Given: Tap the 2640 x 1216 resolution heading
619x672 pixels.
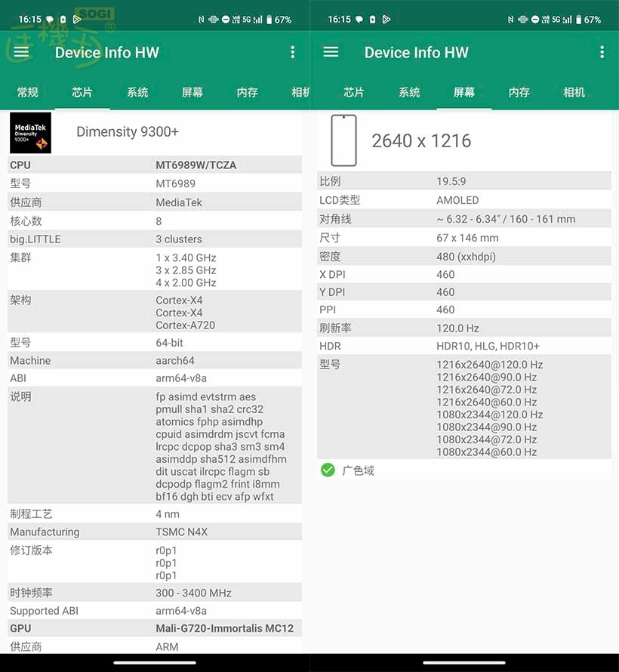Looking at the screenshot, I should [x=421, y=140].
